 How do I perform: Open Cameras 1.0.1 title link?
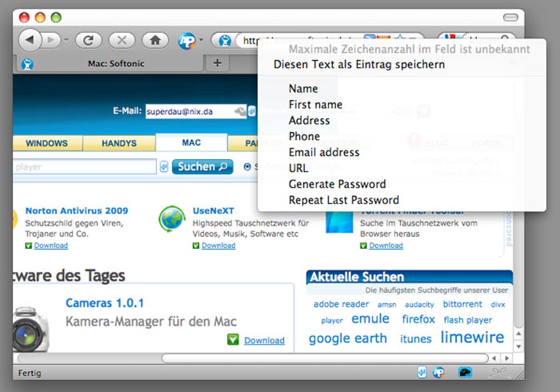[105, 303]
